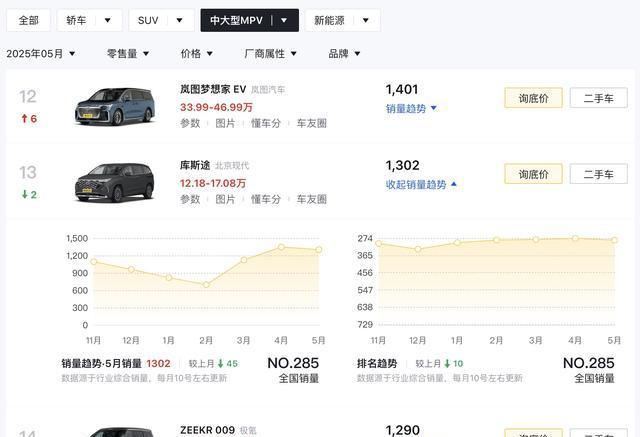
Task: Open the 库斯途 model title
Action: (x=195, y=165)
